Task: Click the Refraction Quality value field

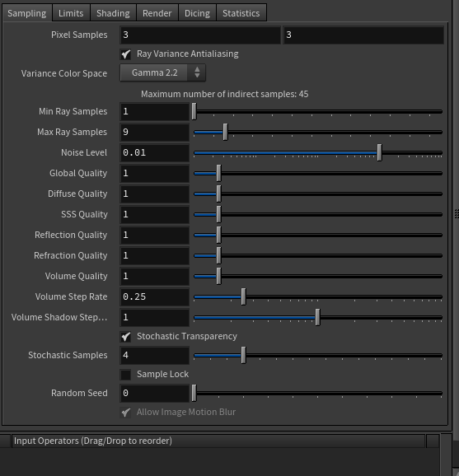Action: click(x=155, y=255)
